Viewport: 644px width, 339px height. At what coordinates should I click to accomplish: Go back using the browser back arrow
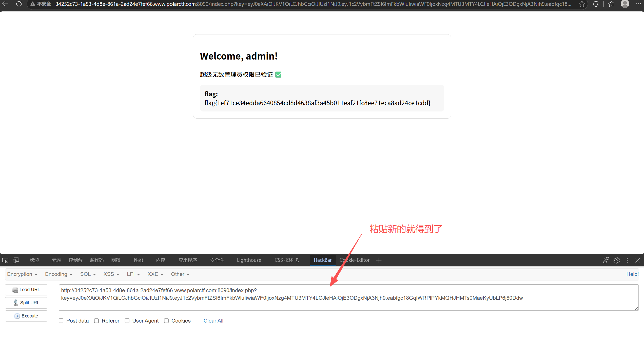click(x=5, y=4)
